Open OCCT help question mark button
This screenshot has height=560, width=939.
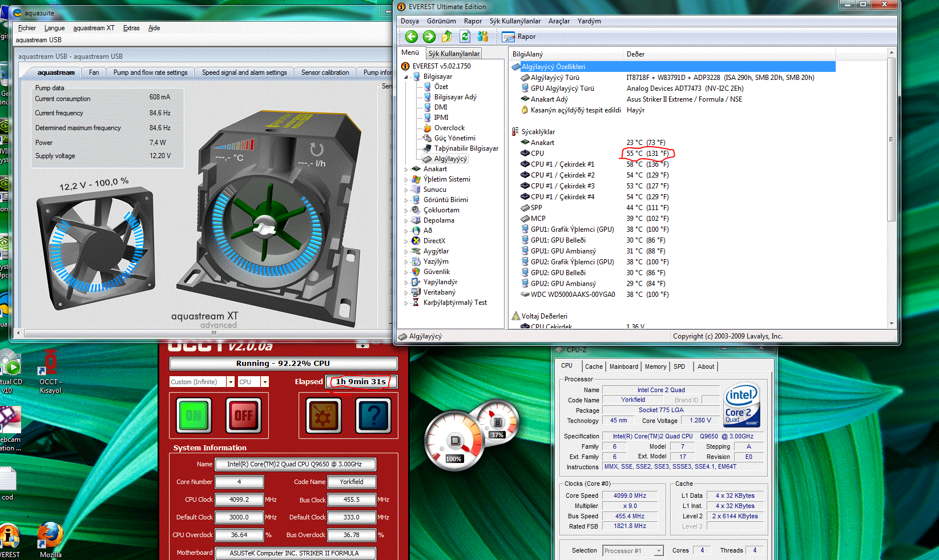coord(373,415)
